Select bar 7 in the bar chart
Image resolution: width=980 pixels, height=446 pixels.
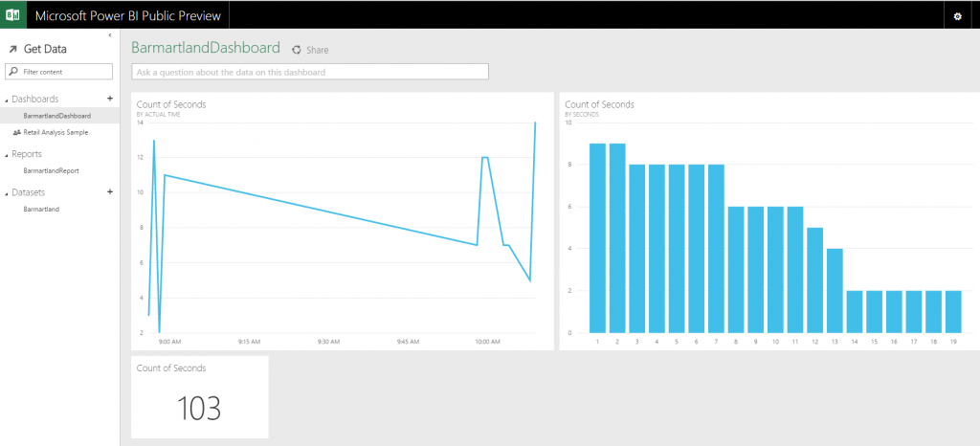tap(716, 249)
